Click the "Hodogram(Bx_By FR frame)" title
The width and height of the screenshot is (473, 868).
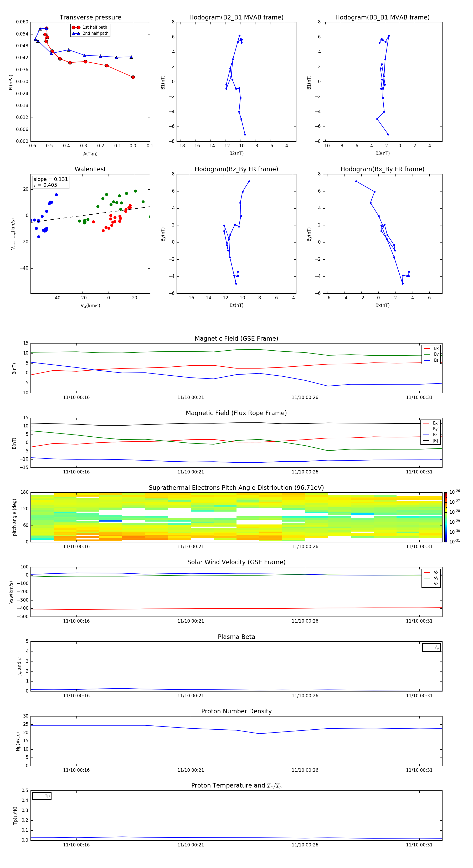(382, 169)
